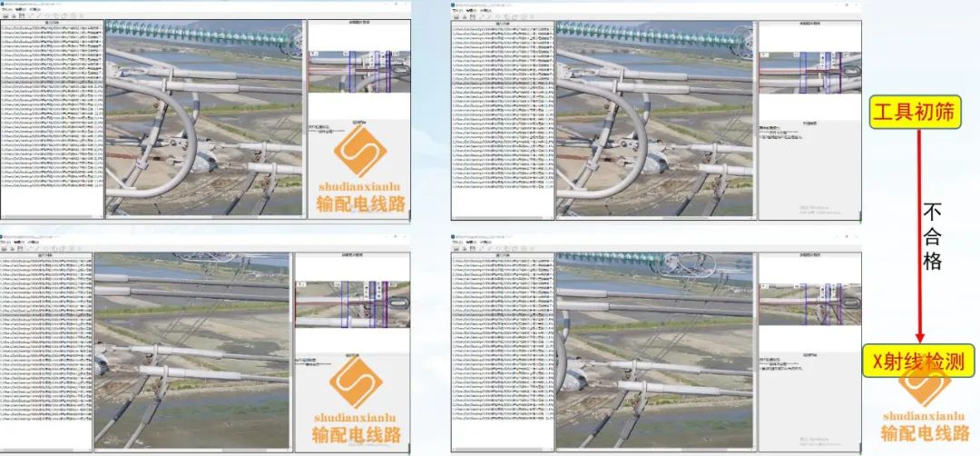Click the result text panel in the bottom-right window
Screen dimensions: 980x456
tap(810, 401)
